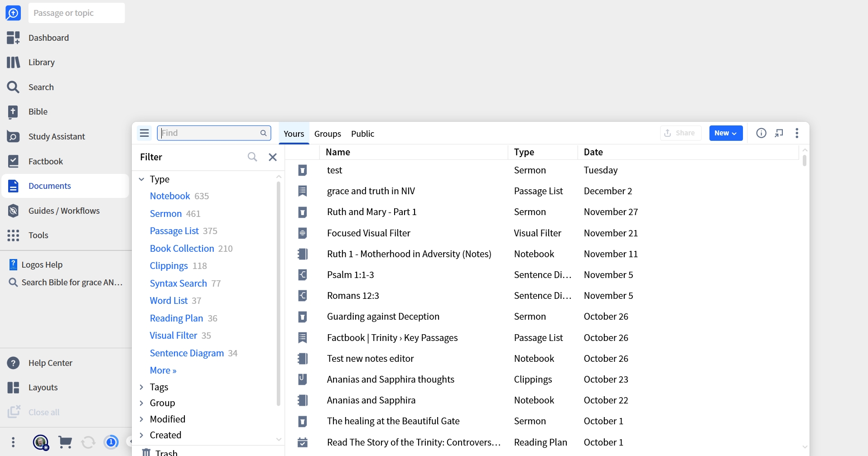Open the Documents panel kebab menu
Viewport: 868px width, 456px height.
pyautogui.click(x=797, y=133)
